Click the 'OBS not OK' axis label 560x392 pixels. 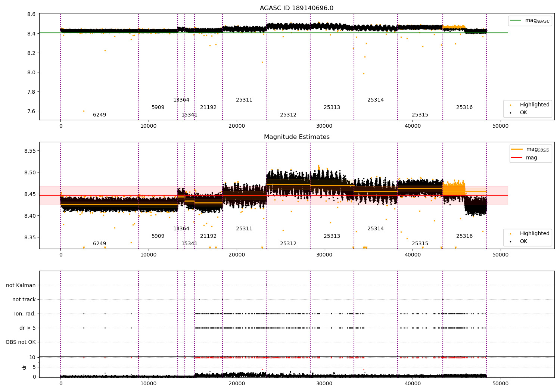point(21,342)
